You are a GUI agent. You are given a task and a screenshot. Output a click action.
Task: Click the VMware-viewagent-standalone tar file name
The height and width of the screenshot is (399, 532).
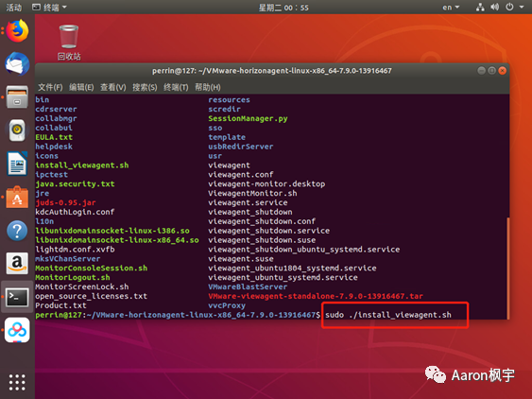(316, 296)
